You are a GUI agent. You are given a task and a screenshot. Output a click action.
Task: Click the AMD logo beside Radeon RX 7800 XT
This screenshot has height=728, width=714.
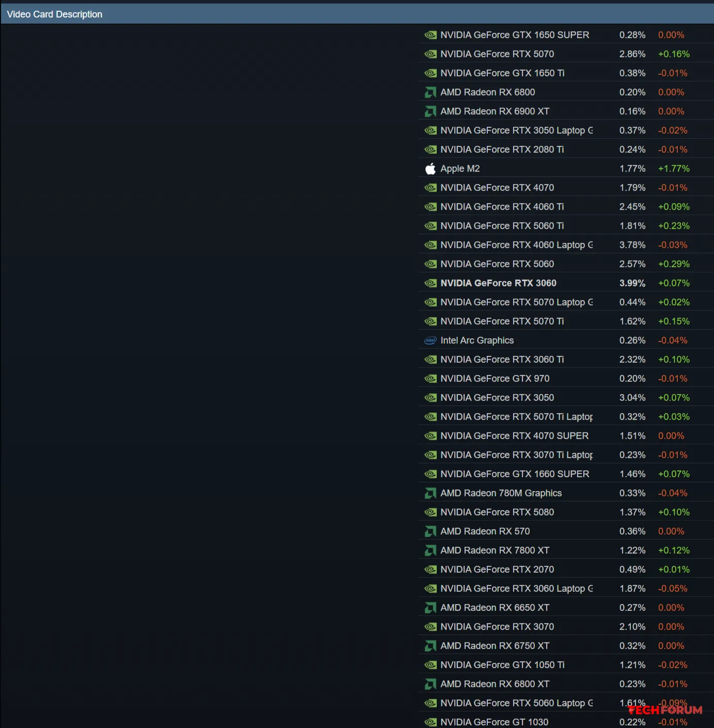[430, 551]
